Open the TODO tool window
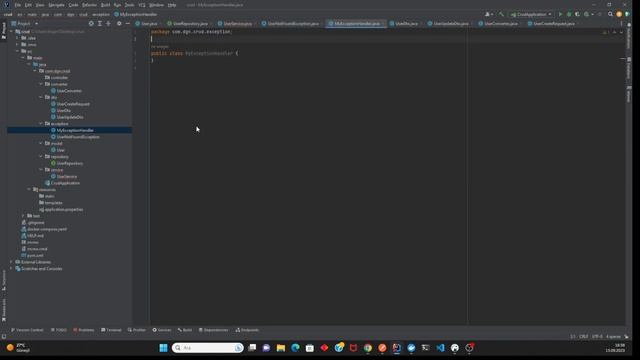 (x=59, y=330)
